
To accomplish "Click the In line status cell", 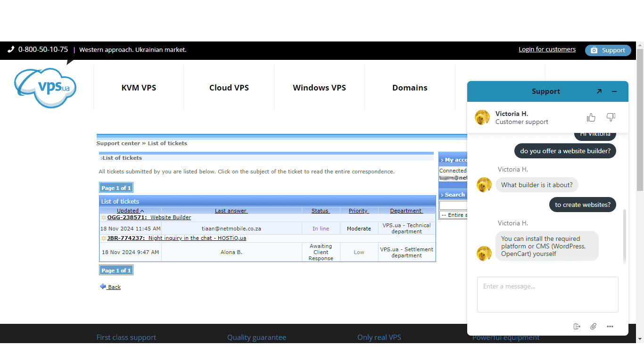I will click(x=321, y=229).
